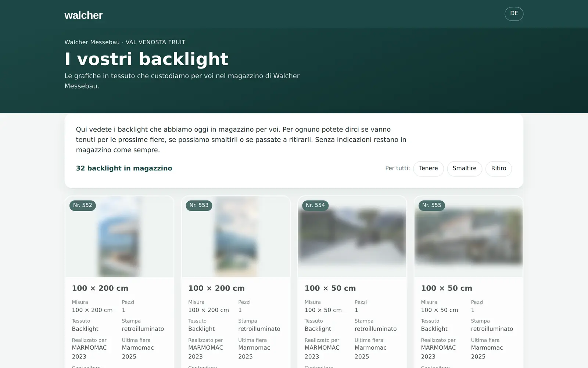
Task: Click 'Marmomac 2025' in Nr. 555 card
Action: click(487, 352)
